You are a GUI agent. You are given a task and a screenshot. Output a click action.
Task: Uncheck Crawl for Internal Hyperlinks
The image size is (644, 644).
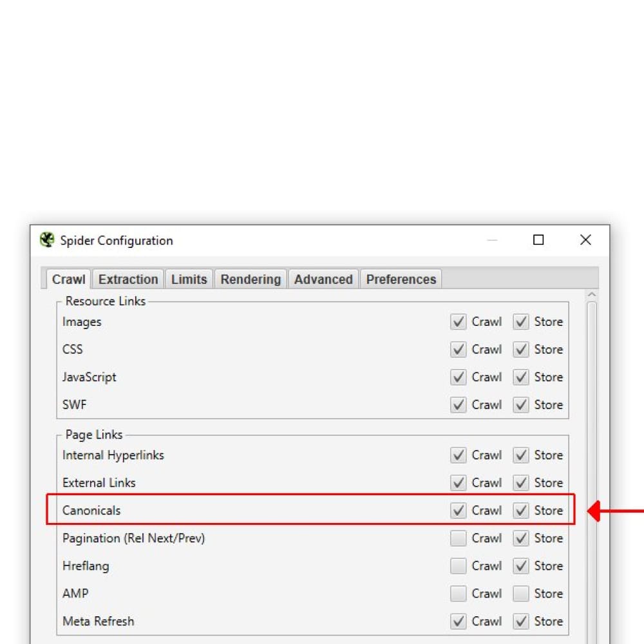click(458, 455)
